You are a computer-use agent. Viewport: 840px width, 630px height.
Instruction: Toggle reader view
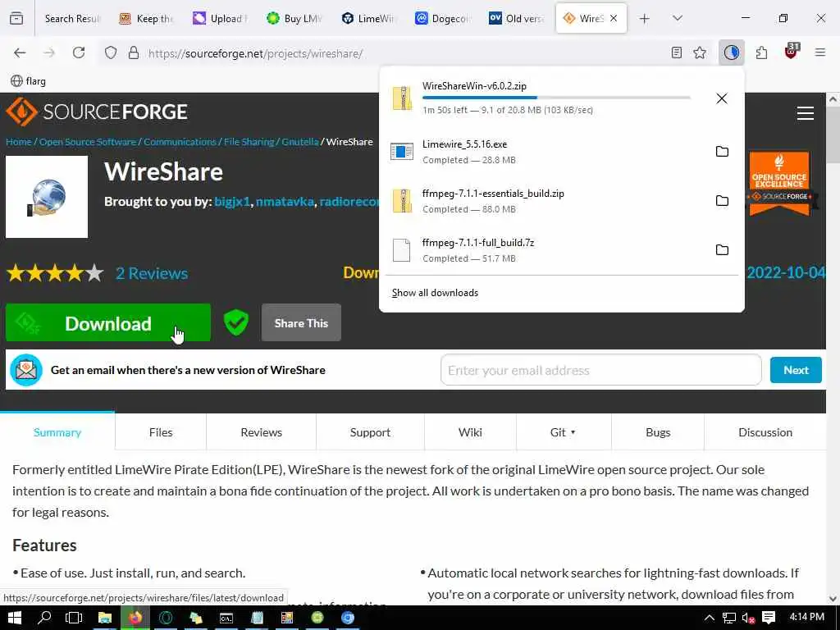tap(677, 52)
